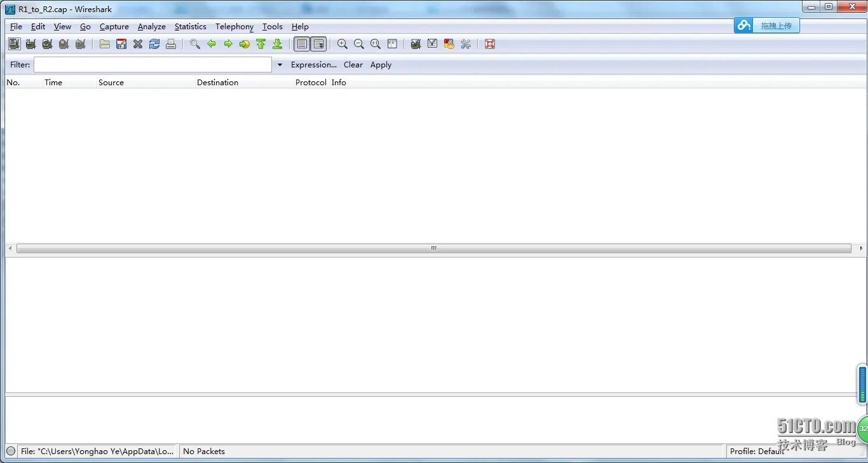Open capture options toolbar icon
The image size is (868, 463).
(x=31, y=44)
